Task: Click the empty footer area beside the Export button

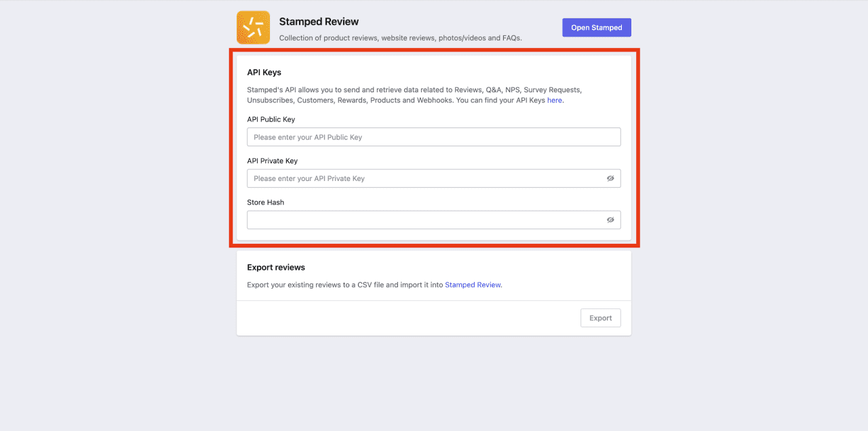Action: coord(408,318)
